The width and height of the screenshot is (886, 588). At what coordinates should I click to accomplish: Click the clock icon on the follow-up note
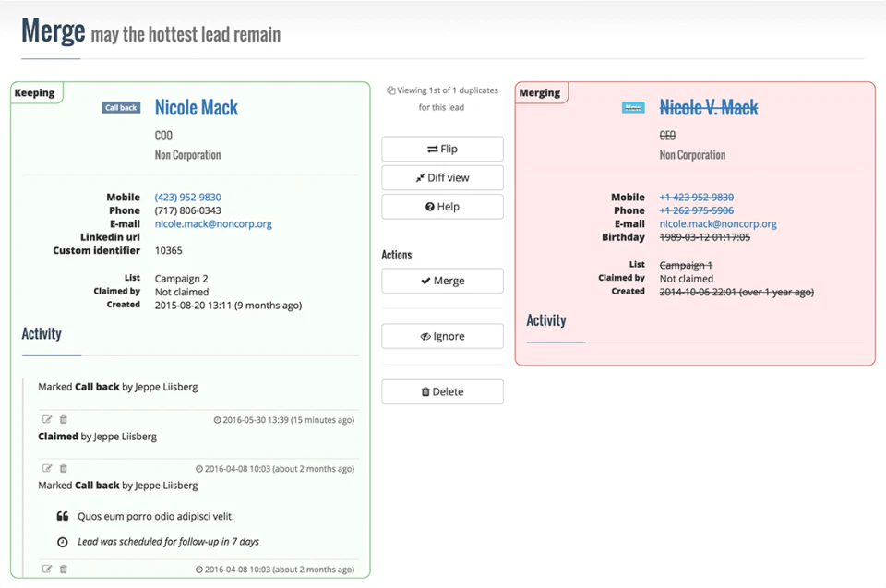click(x=64, y=542)
